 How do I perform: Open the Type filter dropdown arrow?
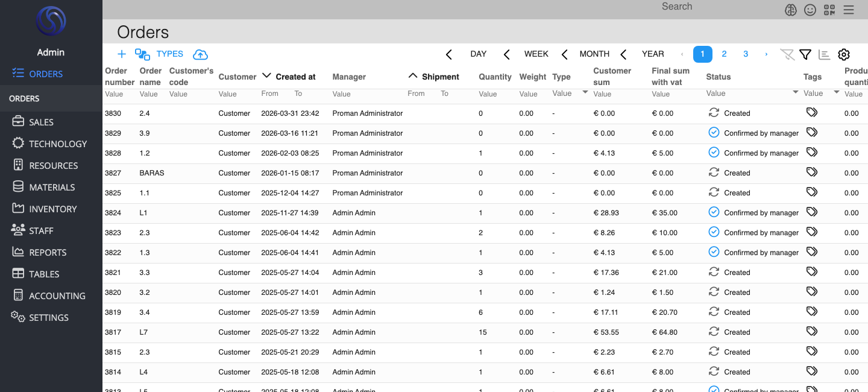[585, 93]
